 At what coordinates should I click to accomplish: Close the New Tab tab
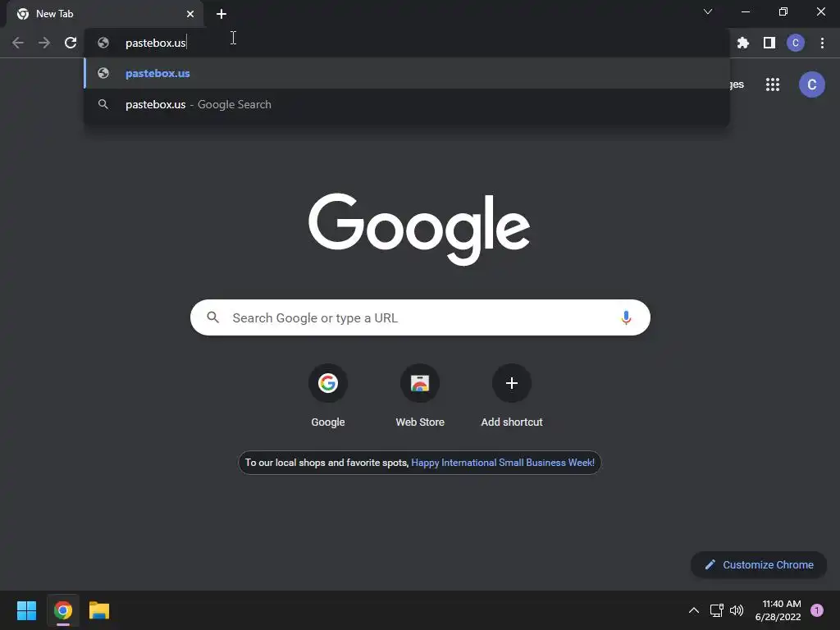(190, 14)
